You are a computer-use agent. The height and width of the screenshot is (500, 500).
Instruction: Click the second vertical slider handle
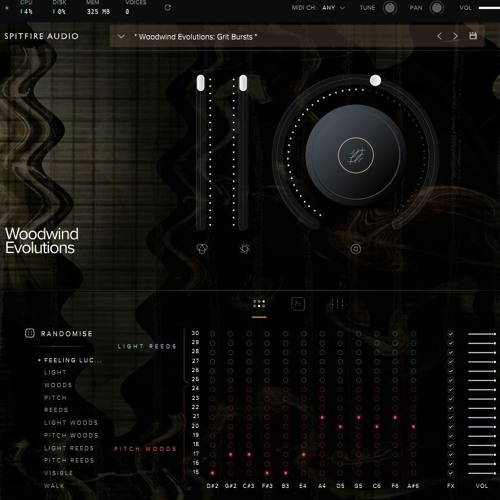click(243, 83)
